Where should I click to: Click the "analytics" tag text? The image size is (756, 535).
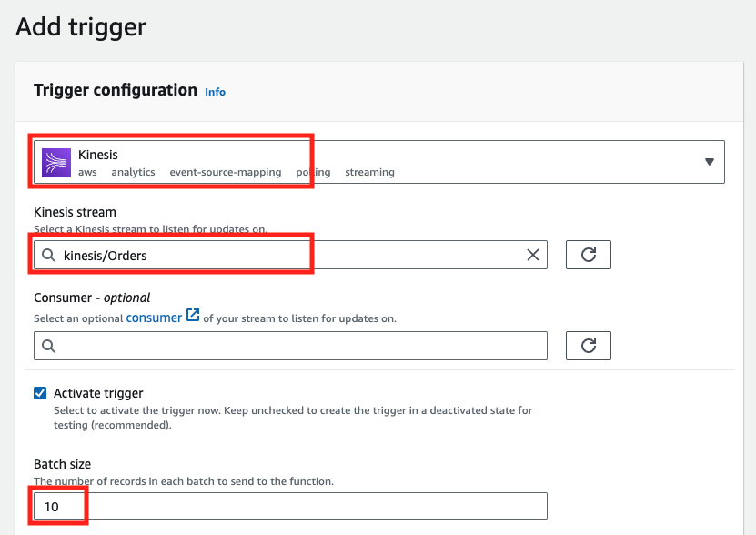click(133, 172)
